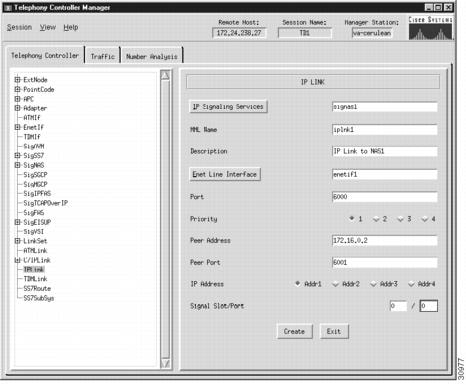Click the tree scrollbar up arrow

[x=165, y=75]
